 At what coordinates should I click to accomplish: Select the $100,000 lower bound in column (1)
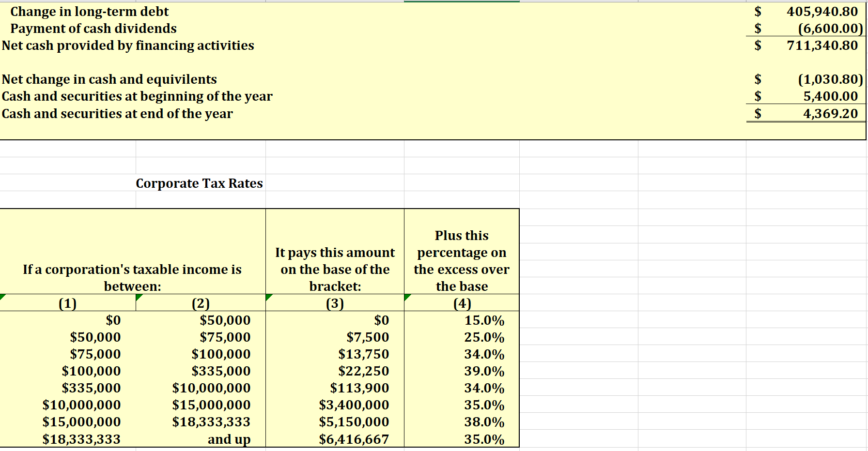coord(92,371)
